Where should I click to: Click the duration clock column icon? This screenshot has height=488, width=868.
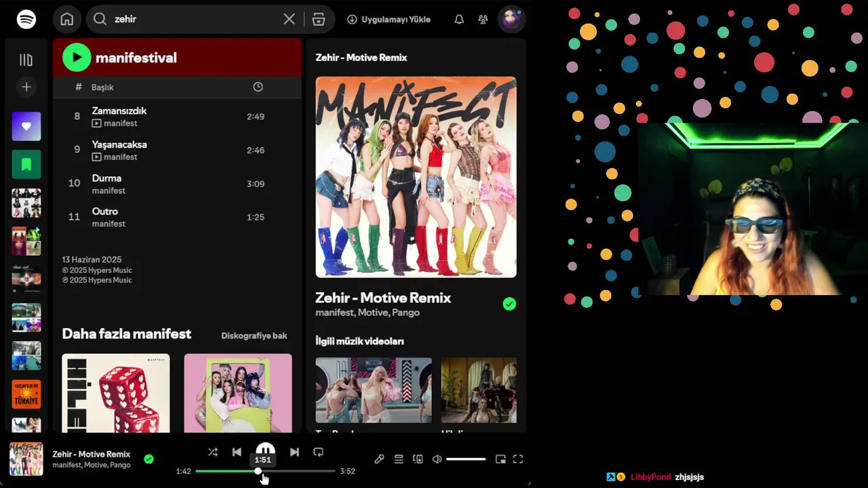(x=258, y=87)
